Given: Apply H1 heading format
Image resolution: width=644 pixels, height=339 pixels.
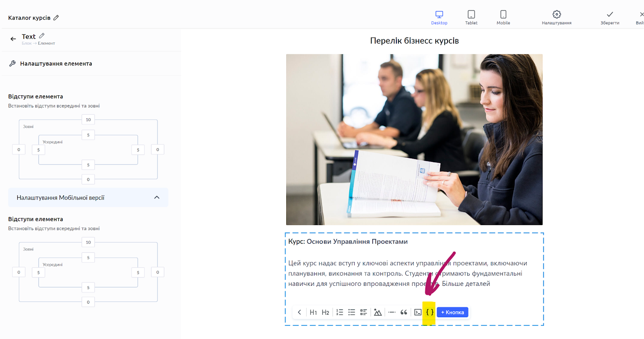Looking at the screenshot, I should pyautogui.click(x=313, y=312).
